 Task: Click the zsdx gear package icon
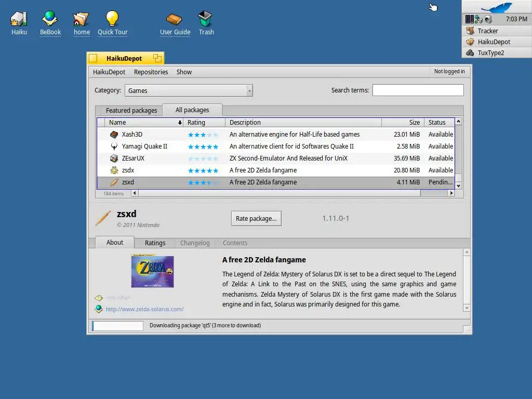(114, 170)
